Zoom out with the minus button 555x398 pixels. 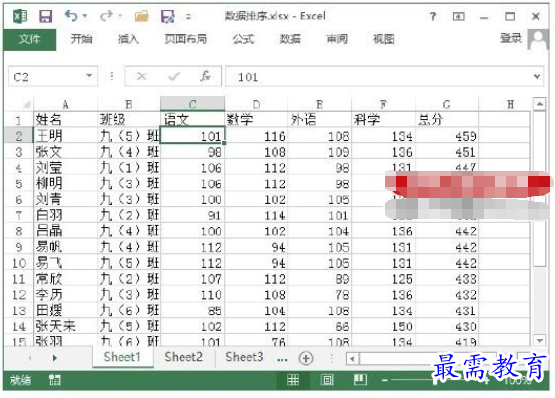384,380
